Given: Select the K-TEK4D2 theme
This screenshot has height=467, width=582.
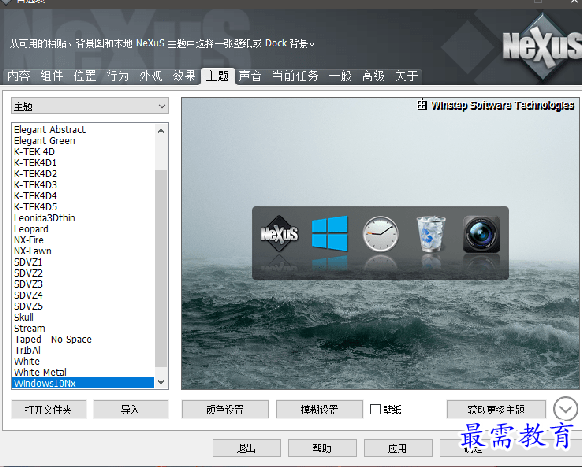Looking at the screenshot, I should point(83,174).
